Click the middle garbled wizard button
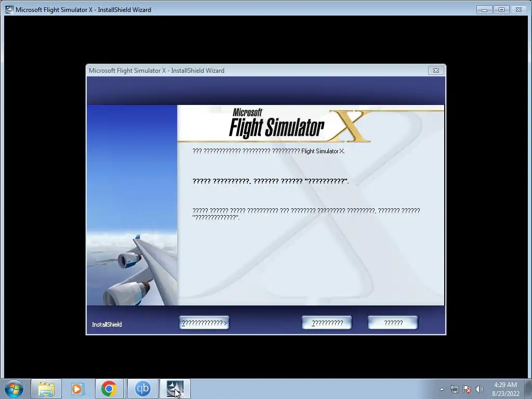The width and height of the screenshot is (532, 399). 327,323
